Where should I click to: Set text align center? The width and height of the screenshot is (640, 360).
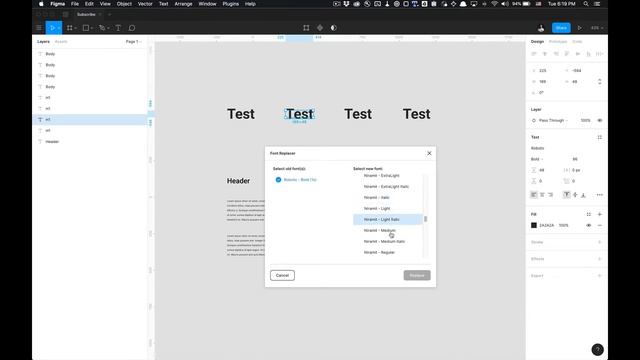tap(542, 195)
